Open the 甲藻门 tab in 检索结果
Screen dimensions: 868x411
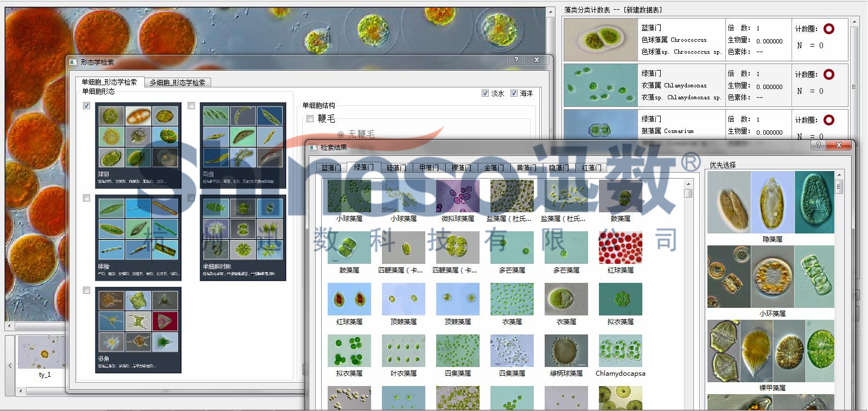pos(429,168)
